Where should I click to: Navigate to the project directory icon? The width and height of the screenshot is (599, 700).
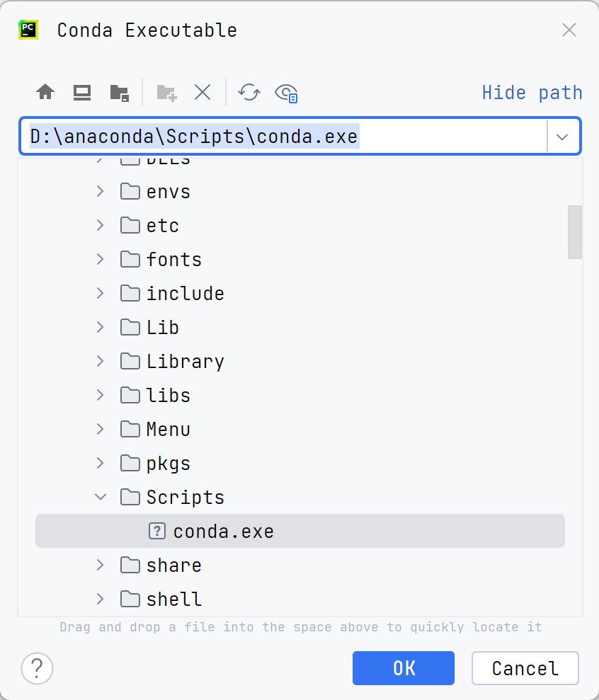[x=119, y=93]
